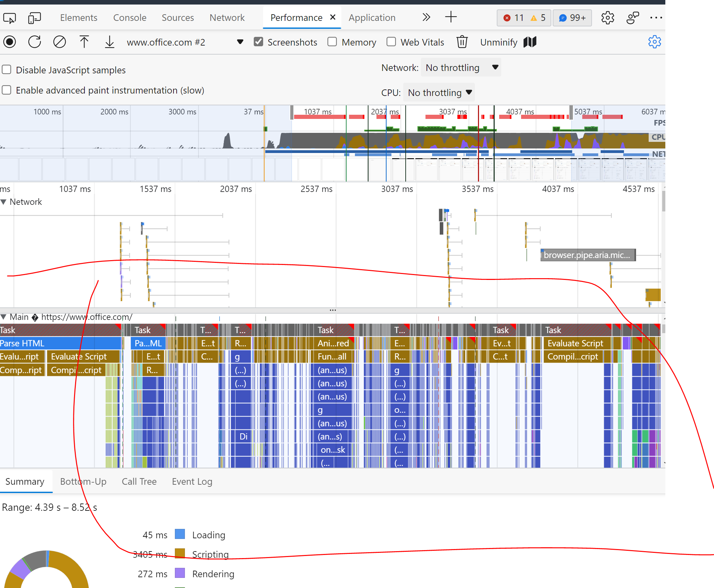This screenshot has width=714, height=588.
Task: Delete the current recording via trash icon
Action: [x=462, y=42]
